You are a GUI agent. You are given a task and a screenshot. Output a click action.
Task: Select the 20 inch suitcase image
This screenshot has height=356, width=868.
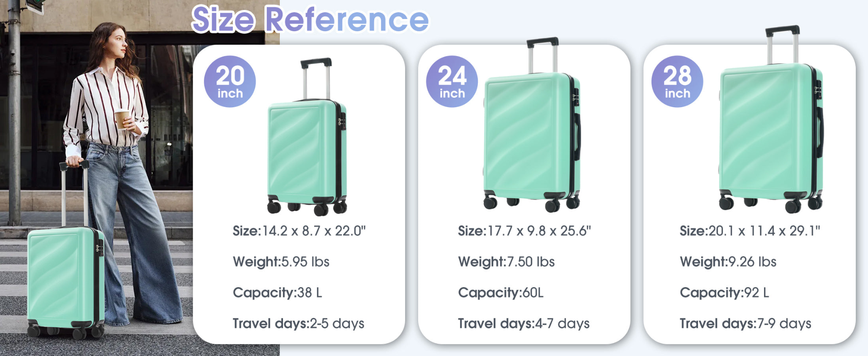[307, 137]
